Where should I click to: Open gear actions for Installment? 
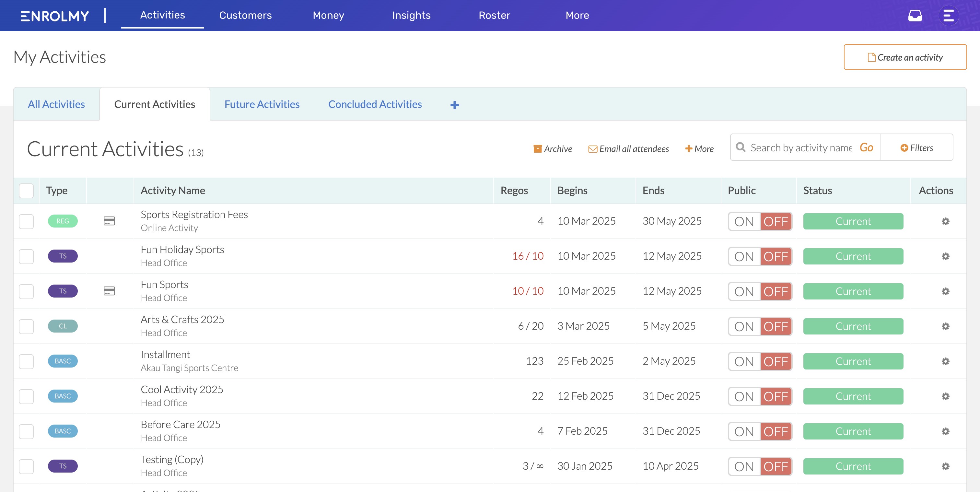tap(945, 361)
